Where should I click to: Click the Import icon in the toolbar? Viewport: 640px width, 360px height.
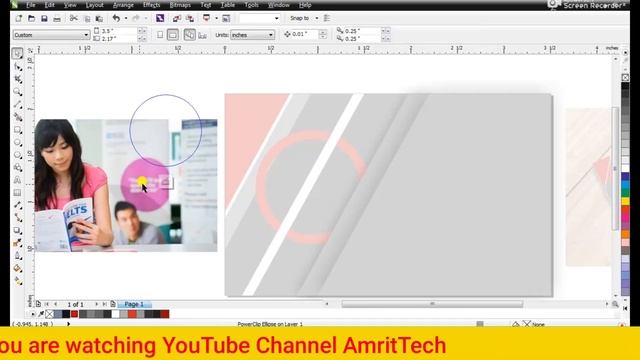click(177, 18)
